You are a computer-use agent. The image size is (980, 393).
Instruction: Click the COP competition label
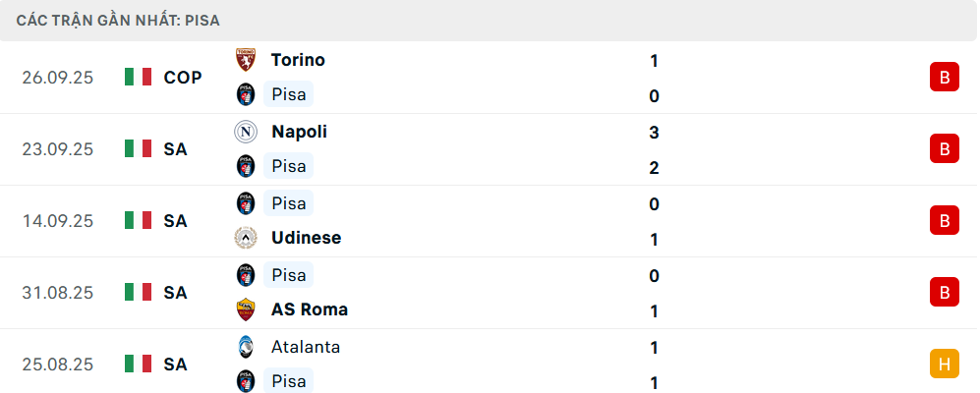pyautogui.click(x=183, y=78)
